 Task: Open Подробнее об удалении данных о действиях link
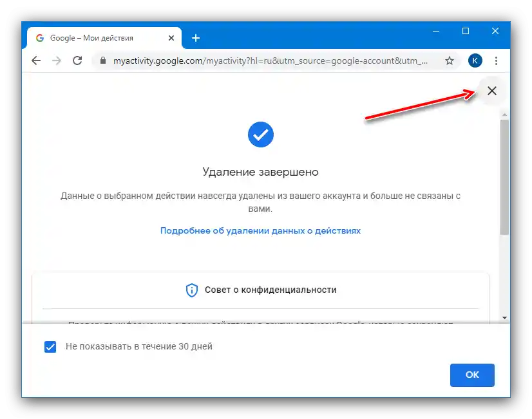[x=260, y=231]
